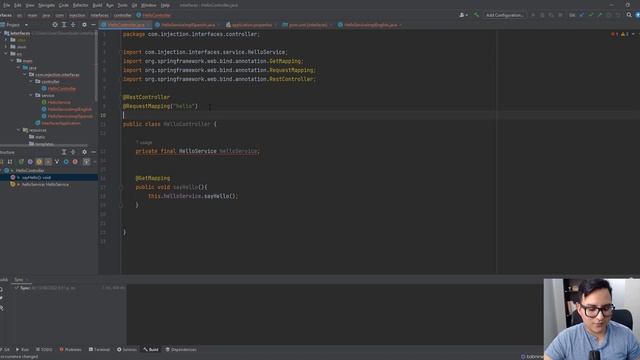Screen dimensions: 640x360
Task: Open the Build menu
Action: [97, 5]
